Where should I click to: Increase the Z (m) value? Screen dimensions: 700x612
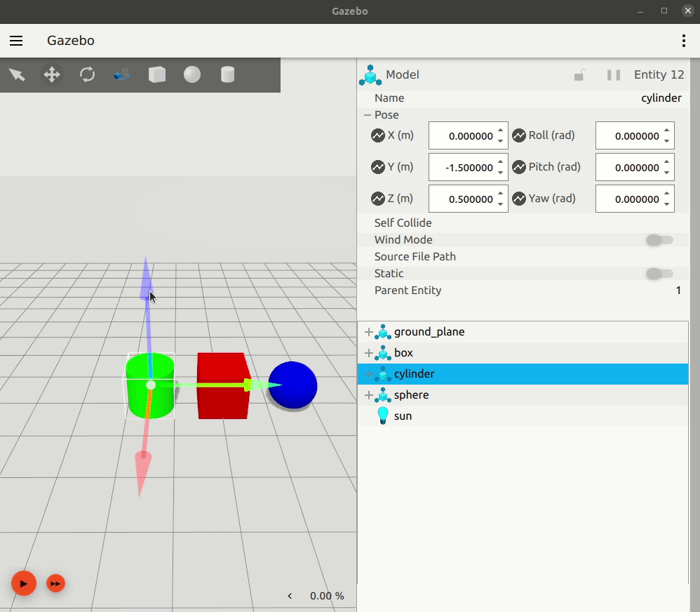[500, 194]
